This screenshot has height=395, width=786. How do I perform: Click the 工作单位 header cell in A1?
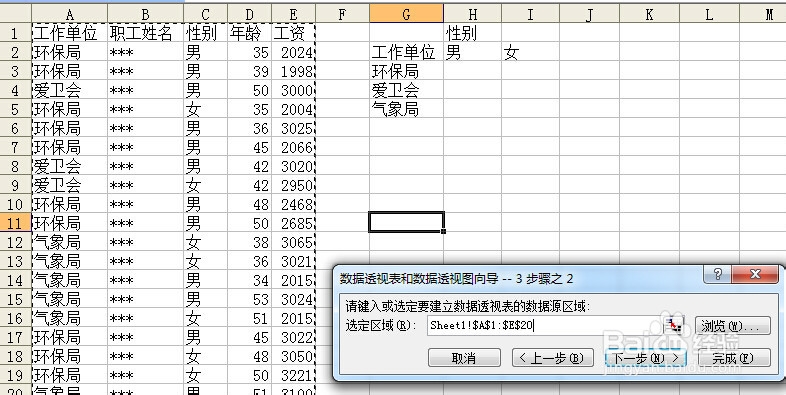point(70,33)
